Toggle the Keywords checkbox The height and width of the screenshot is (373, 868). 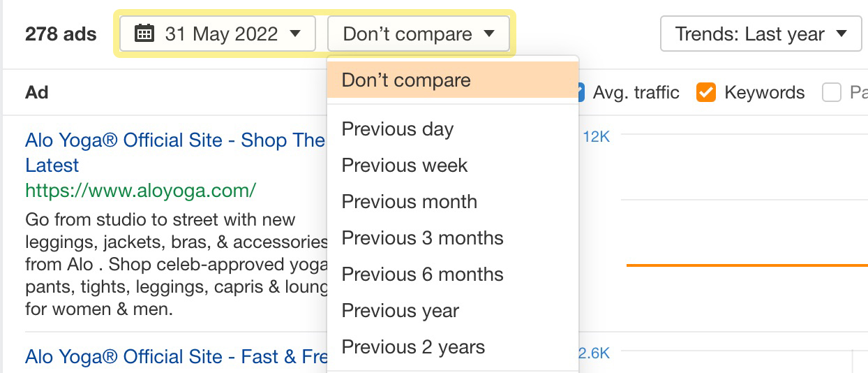pos(706,92)
